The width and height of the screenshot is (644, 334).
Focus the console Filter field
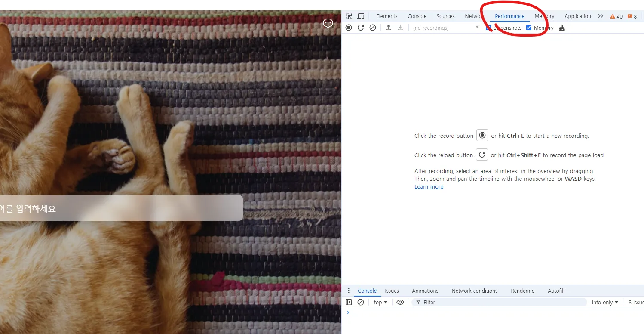click(499, 302)
